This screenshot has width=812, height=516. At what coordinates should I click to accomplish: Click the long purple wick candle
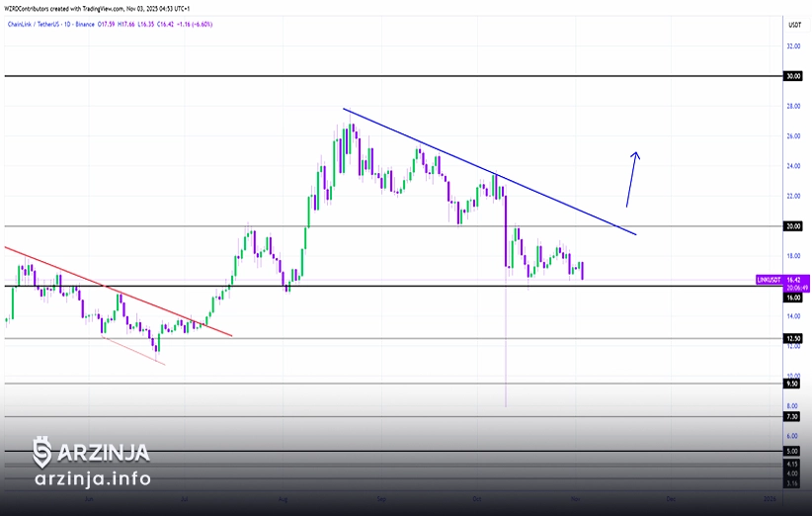[506, 346]
